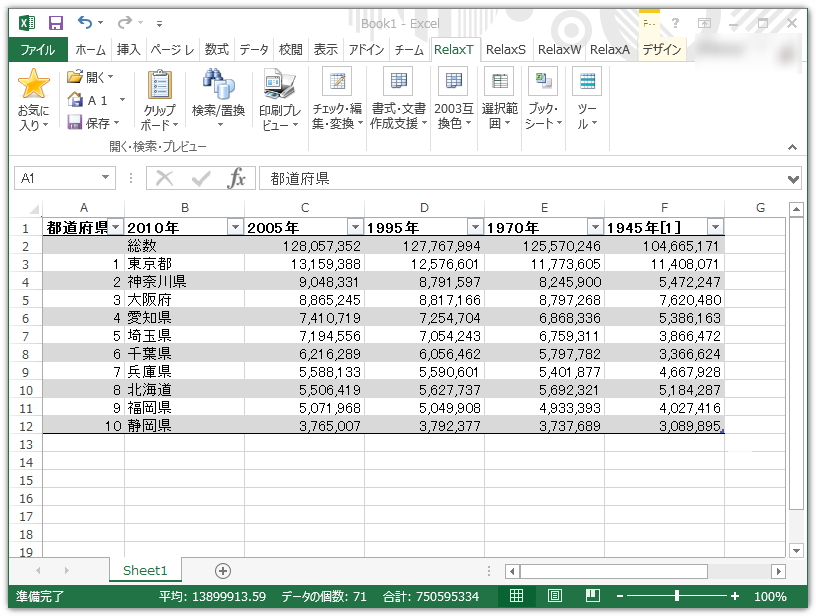Click the 100% zoom level

[x=770, y=597]
